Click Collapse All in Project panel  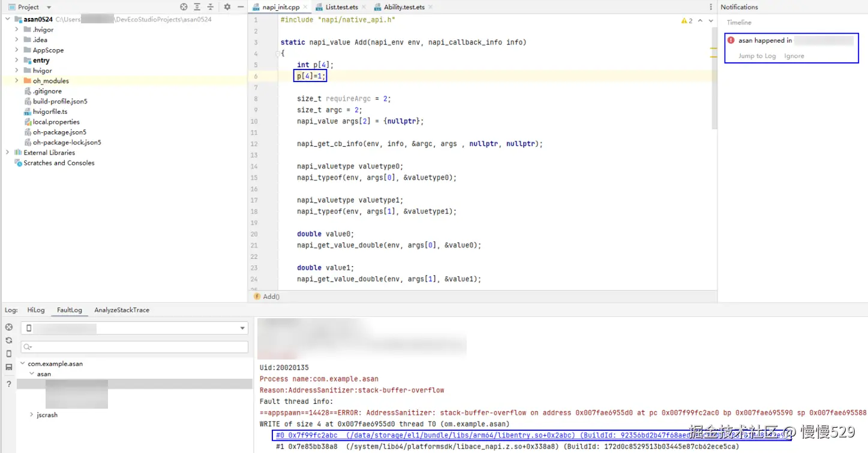tap(211, 7)
